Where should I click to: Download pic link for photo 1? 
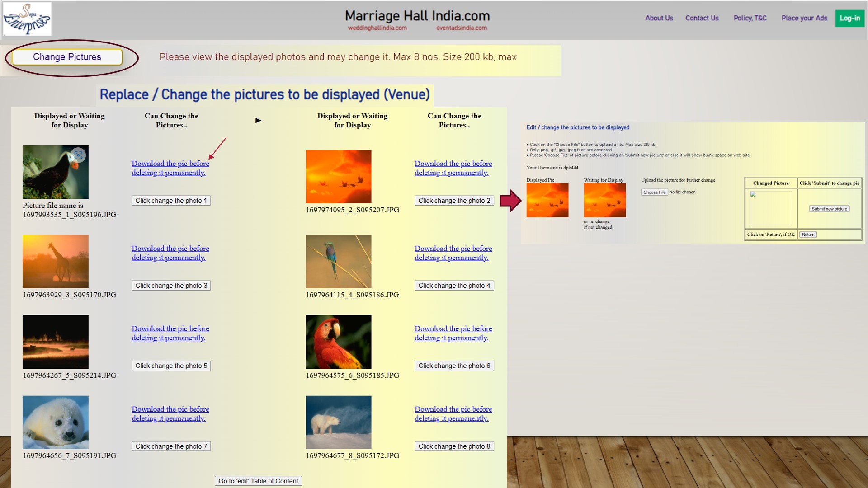(170, 168)
